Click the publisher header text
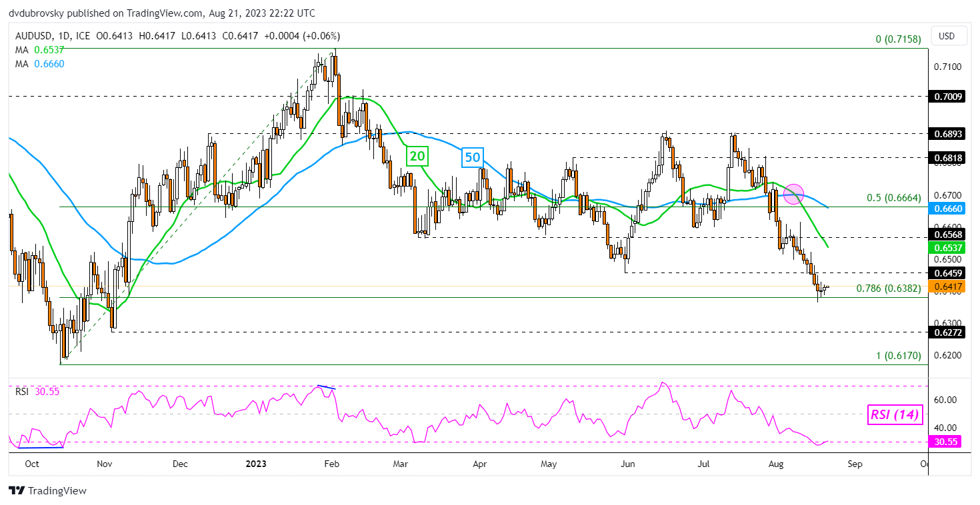The height and width of the screenshot is (505, 980). pyautogui.click(x=163, y=13)
